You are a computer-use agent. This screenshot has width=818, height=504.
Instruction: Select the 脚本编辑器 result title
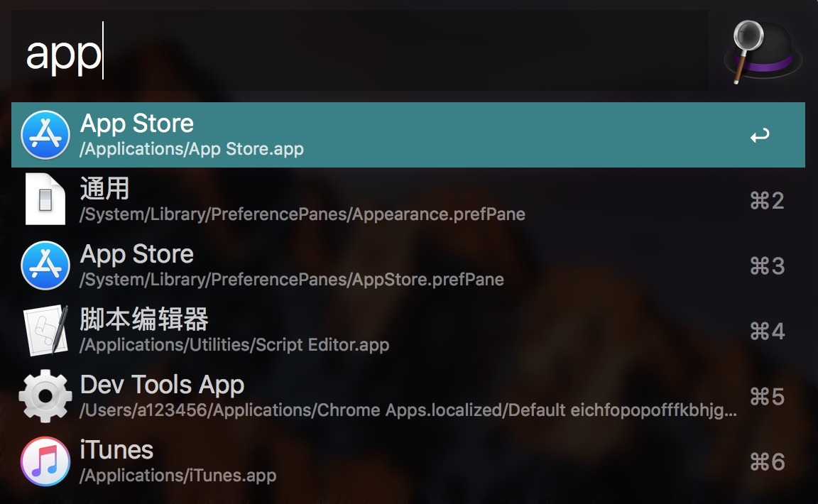[x=144, y=319]
